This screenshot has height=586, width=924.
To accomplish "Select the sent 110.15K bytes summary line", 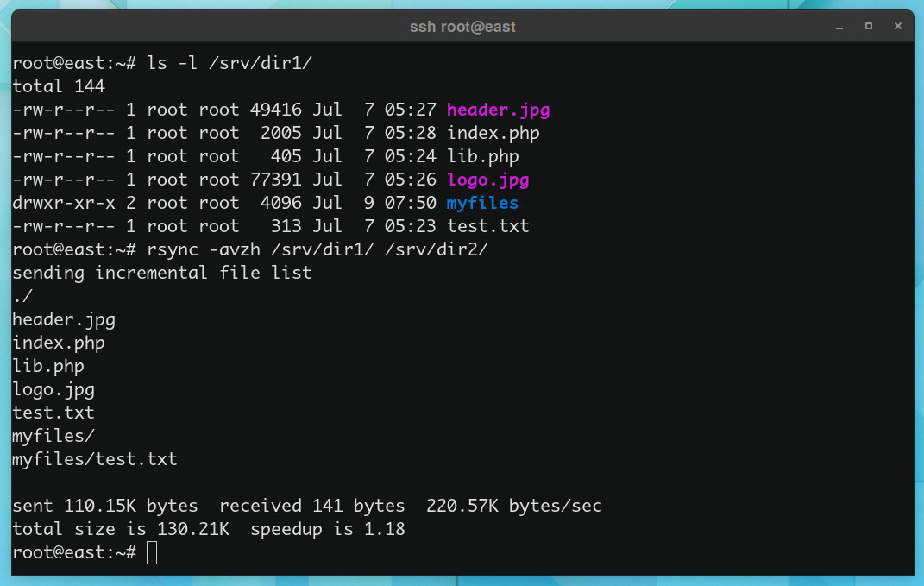I will [104, 506].
